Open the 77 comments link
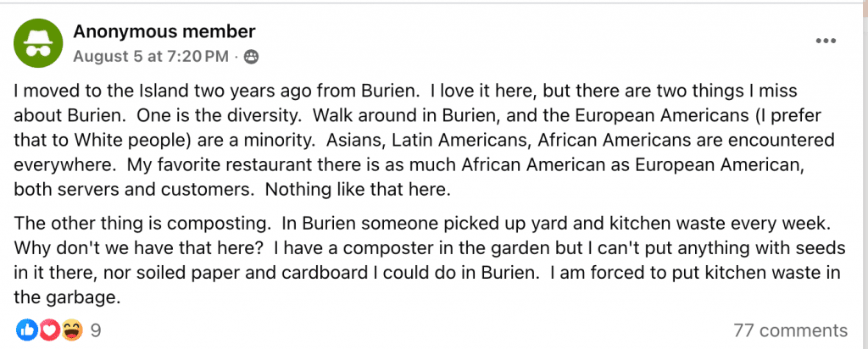 tap(790, 330)
